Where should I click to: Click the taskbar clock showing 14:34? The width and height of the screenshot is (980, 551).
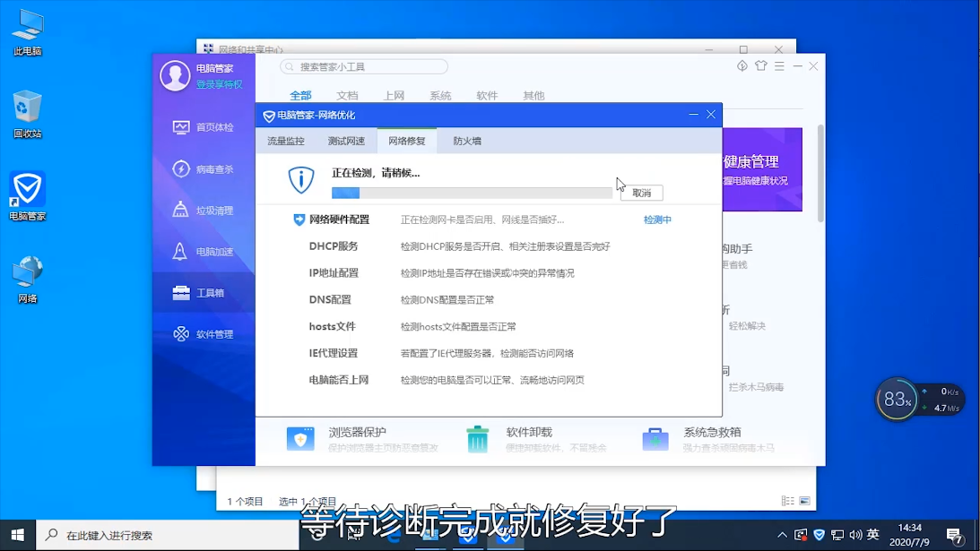click(909, 536)
